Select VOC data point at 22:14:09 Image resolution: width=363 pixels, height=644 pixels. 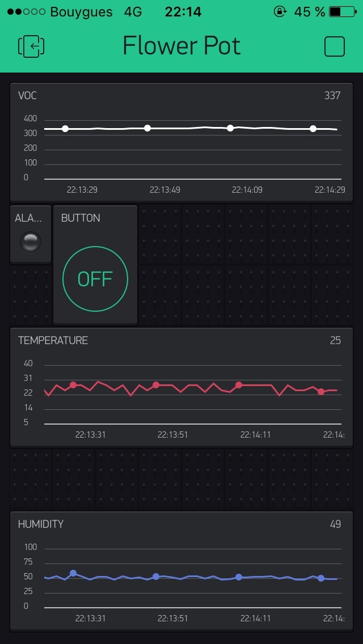230,128
